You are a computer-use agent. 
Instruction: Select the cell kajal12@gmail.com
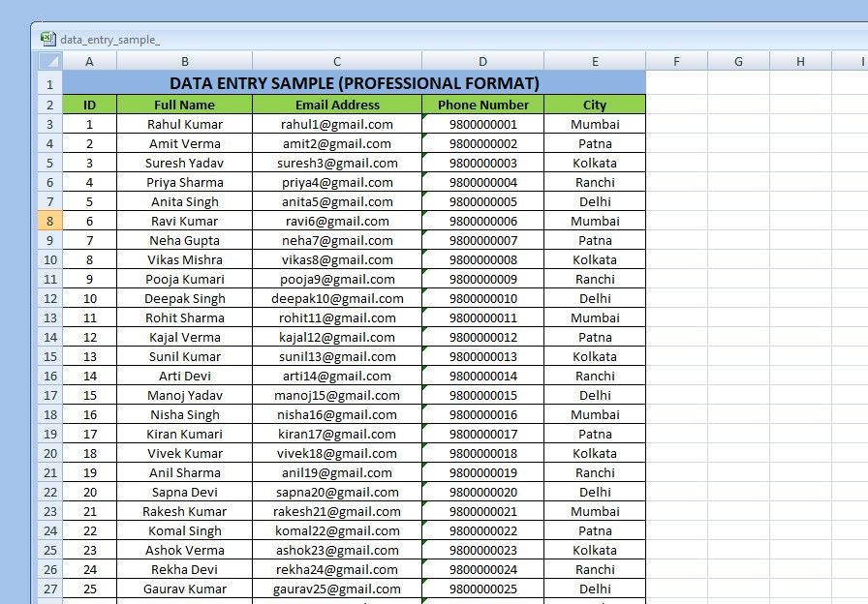click(x=337, y=337)
